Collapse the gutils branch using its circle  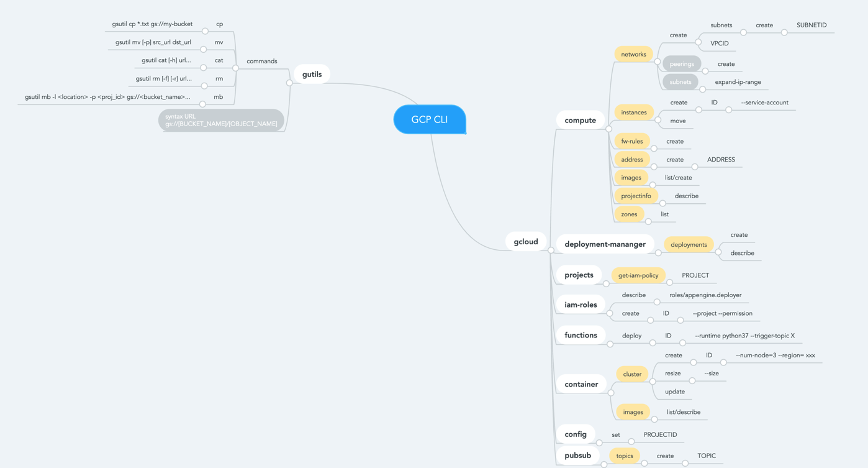[289, 83]
